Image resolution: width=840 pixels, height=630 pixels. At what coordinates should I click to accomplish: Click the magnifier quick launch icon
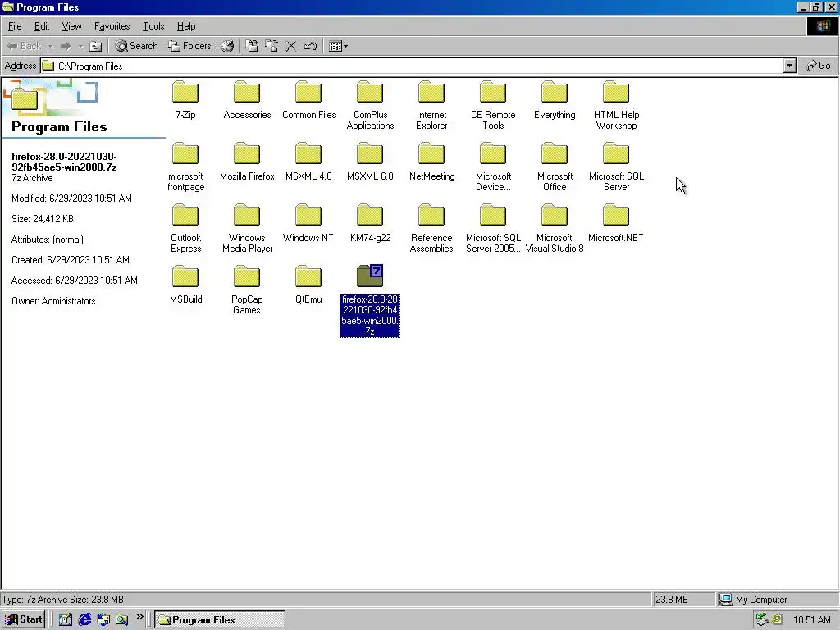(x=122, y=620)
